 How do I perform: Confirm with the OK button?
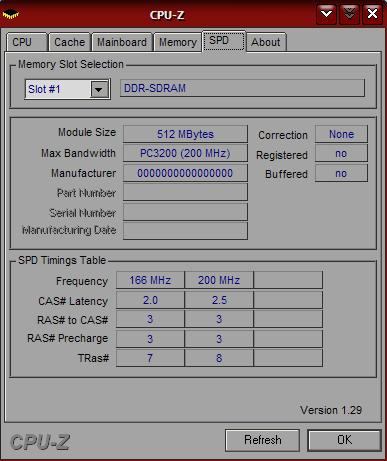click(x=344, y=440)
